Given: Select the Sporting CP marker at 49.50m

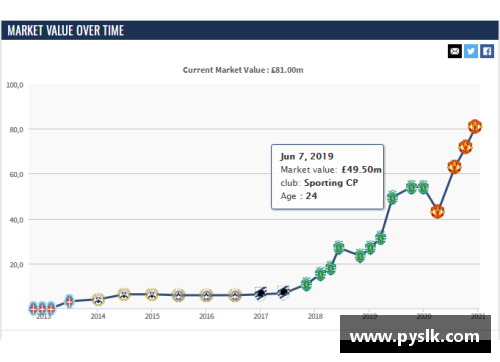Looking at the screenshot, I should click(392, 198).
